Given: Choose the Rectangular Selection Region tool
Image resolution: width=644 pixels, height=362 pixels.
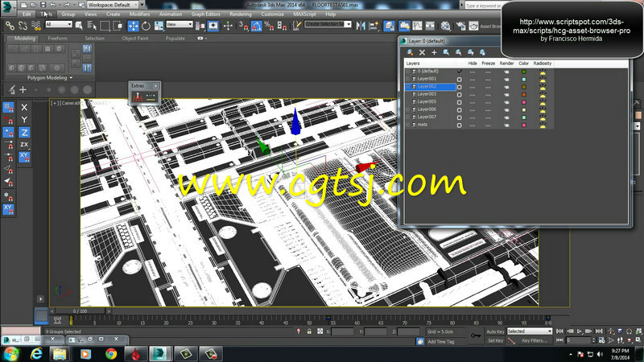Looking at the screenshot, I should click(x=105, y=26).
